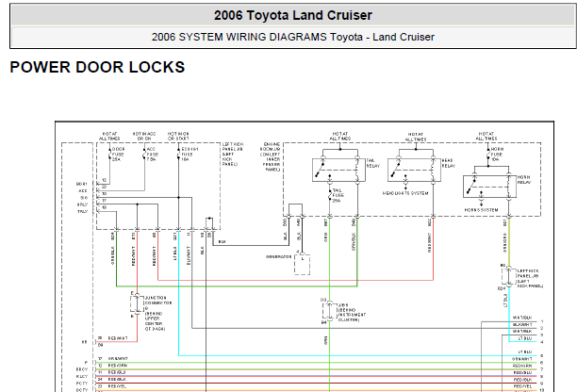This screenshot has width=577, height=392.
Task: Click the head relay symbol box
Action: point(414,170)
